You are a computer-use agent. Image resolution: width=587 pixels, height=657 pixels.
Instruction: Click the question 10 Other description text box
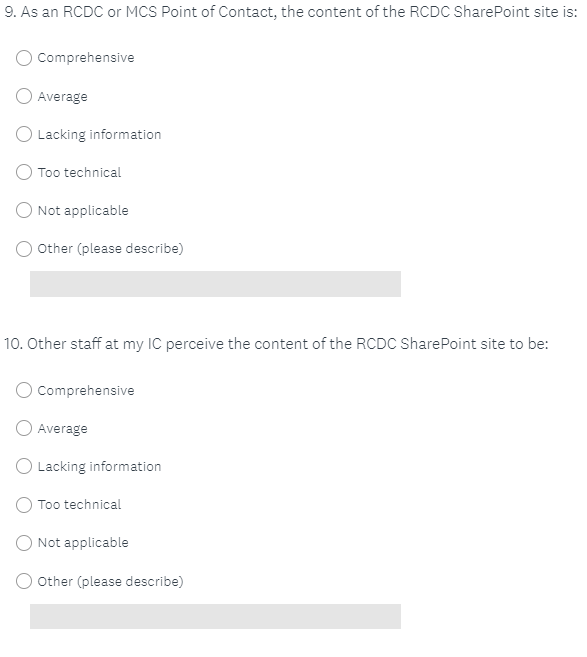click(x=215, y=616)
